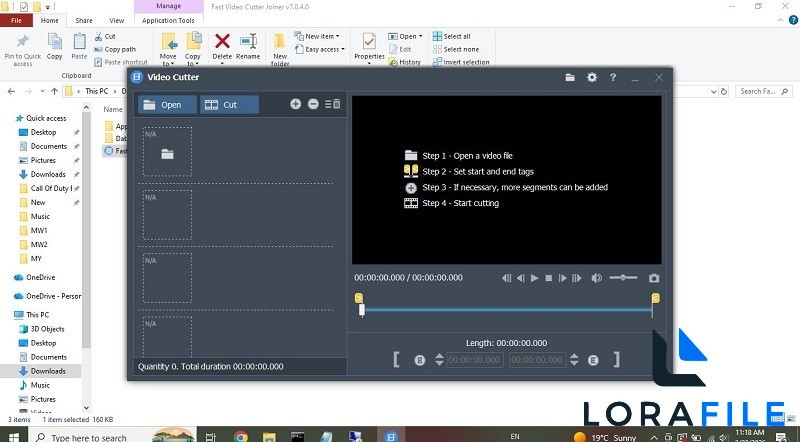Jump to start of video
Screen dimensions: 800x442
click(x=507, y=278)
